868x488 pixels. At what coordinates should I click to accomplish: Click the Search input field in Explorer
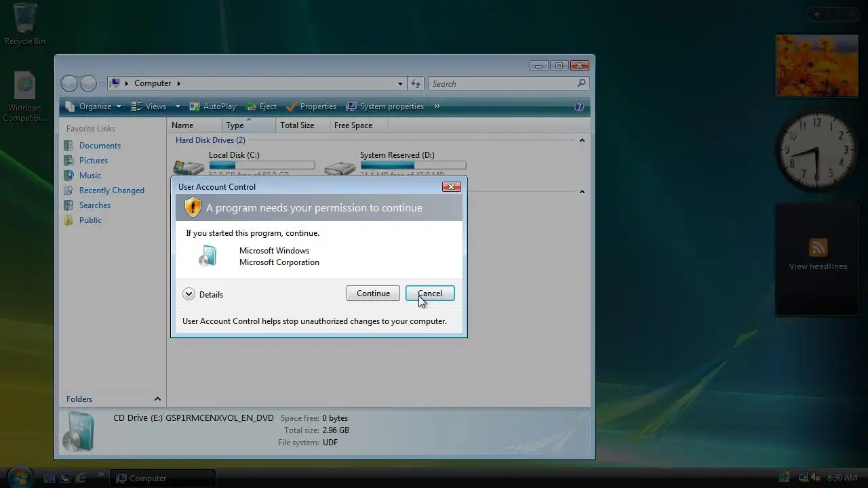point(503,83)
